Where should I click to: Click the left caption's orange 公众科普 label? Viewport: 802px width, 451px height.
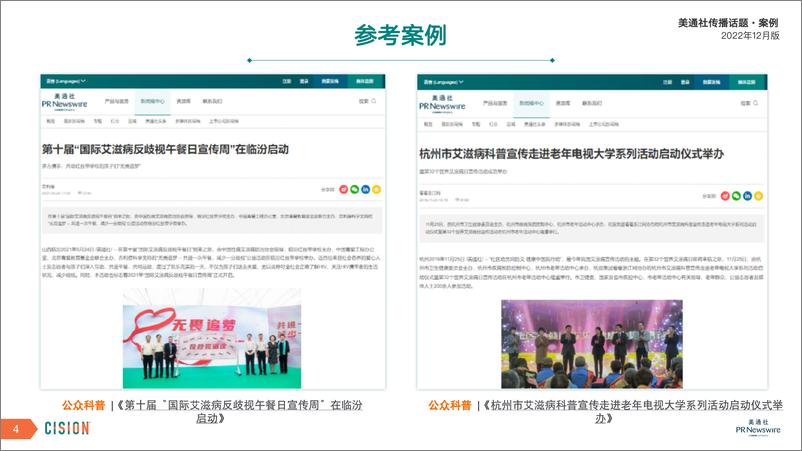83,405
